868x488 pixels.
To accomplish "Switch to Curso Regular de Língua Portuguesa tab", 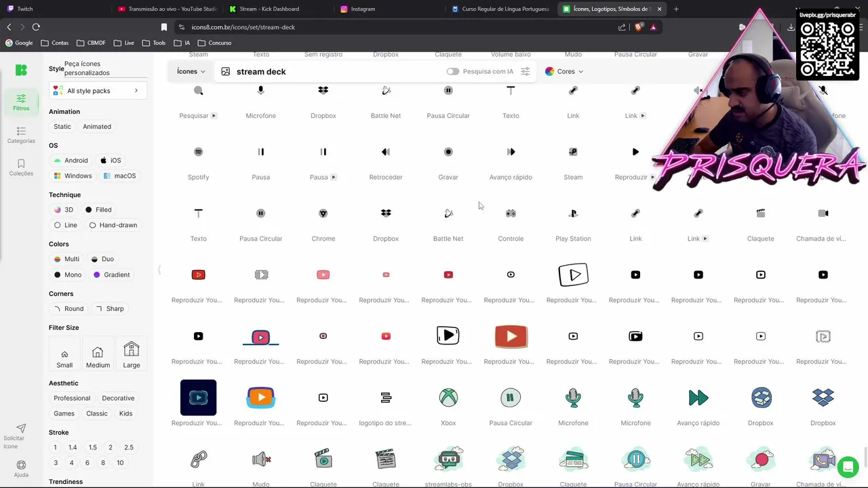I will pyautogui.click(x=500, y=9).
